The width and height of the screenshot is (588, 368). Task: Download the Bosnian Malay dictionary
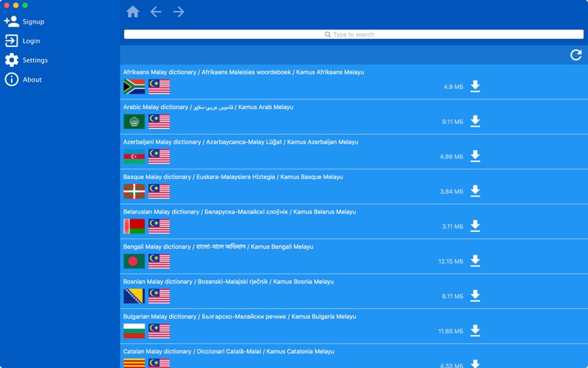click(475, 296)
